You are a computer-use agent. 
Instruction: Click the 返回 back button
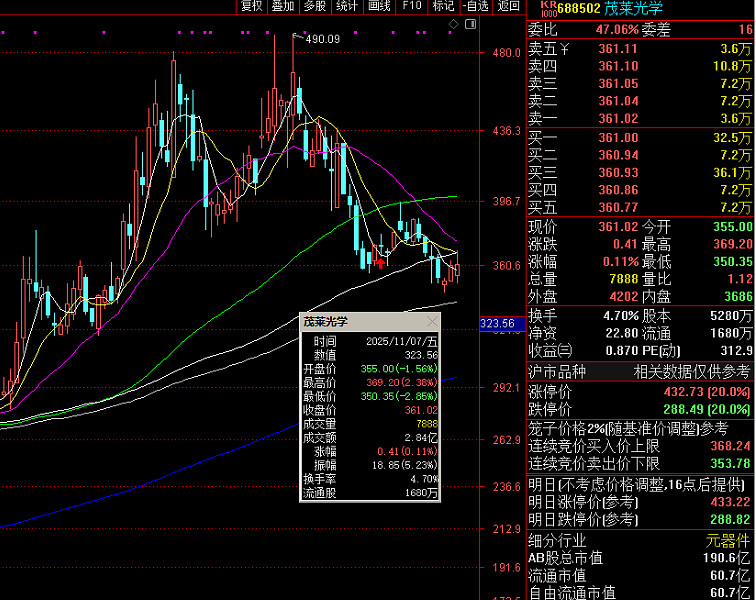click(x=508, y=6)
